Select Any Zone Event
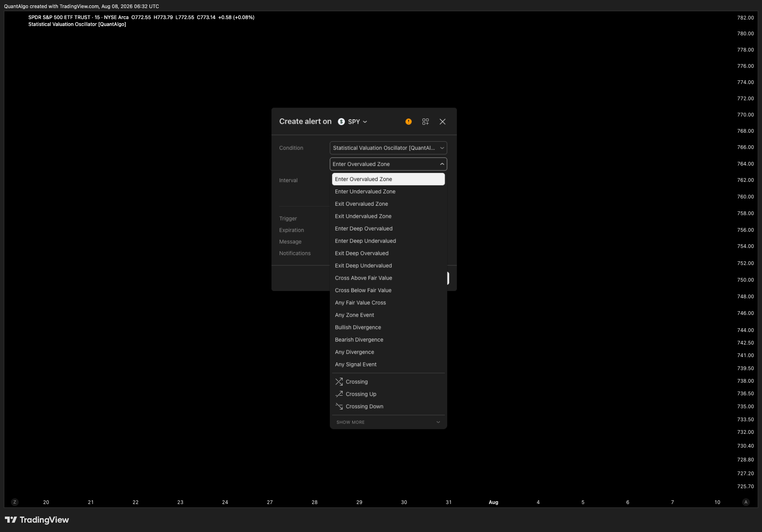Viewport: 762px width, 532px height. pyautogui.click(x=388, y=315)
